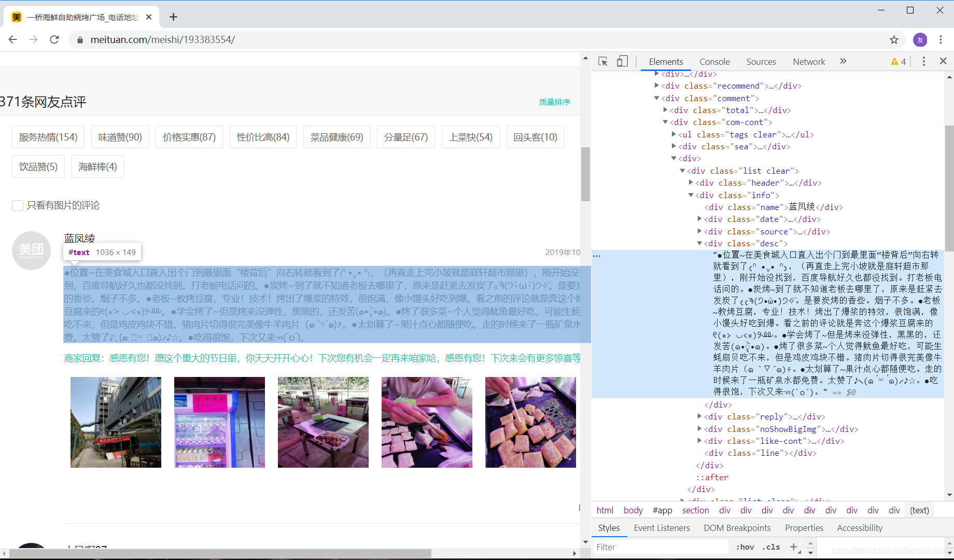
Task: Open the DOM Breakpoints pane tab
Action: point(737,528)
